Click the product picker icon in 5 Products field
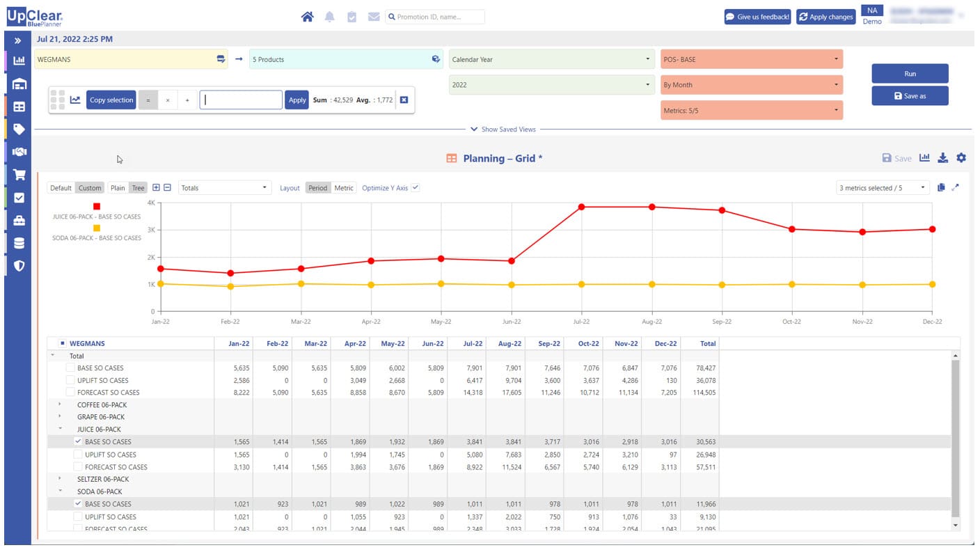This screenshot has width=980, height=550. (x=436, y=59)
